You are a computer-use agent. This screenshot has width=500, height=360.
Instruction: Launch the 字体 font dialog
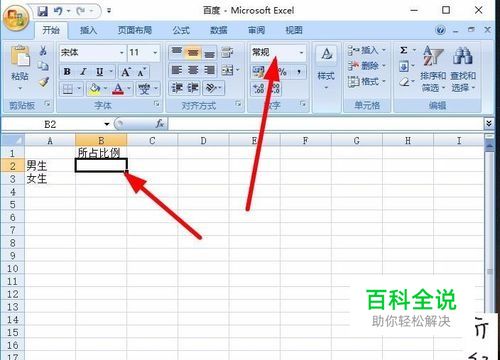pos(156,104)
